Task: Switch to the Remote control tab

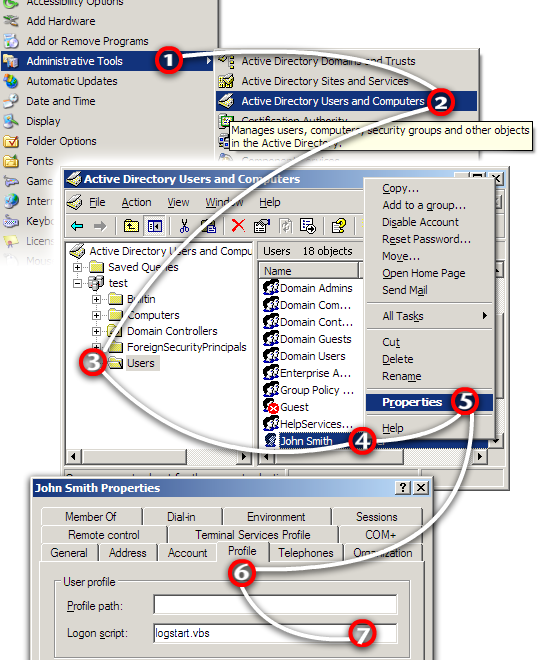Action: 104,535
